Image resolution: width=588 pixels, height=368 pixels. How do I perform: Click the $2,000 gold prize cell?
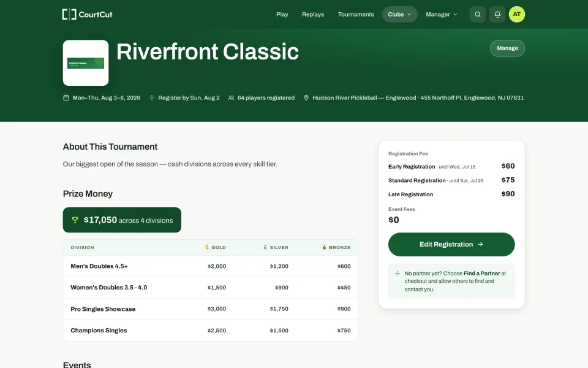(217, 266)
